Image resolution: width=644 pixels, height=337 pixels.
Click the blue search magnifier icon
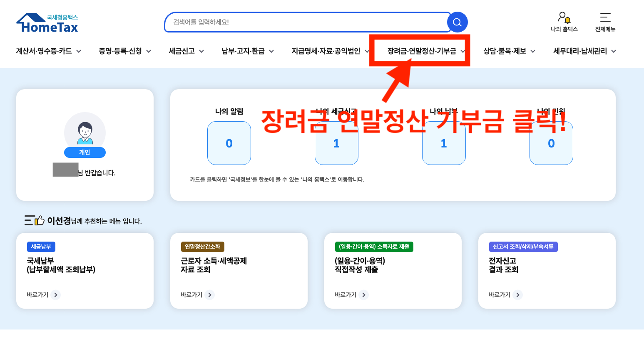(457, 22)
